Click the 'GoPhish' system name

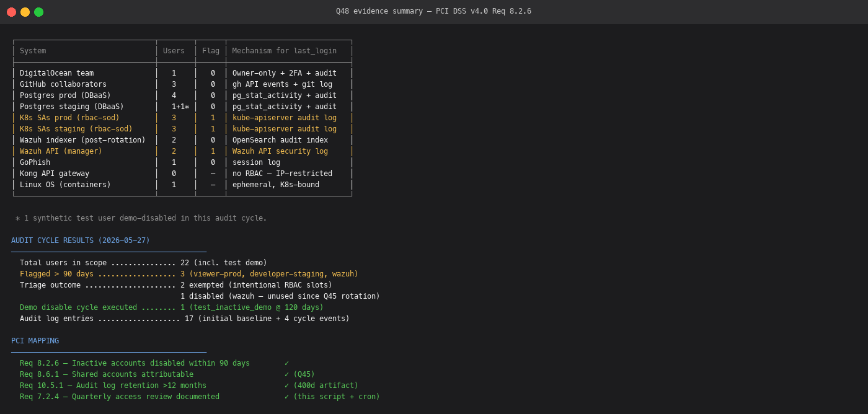35,162
